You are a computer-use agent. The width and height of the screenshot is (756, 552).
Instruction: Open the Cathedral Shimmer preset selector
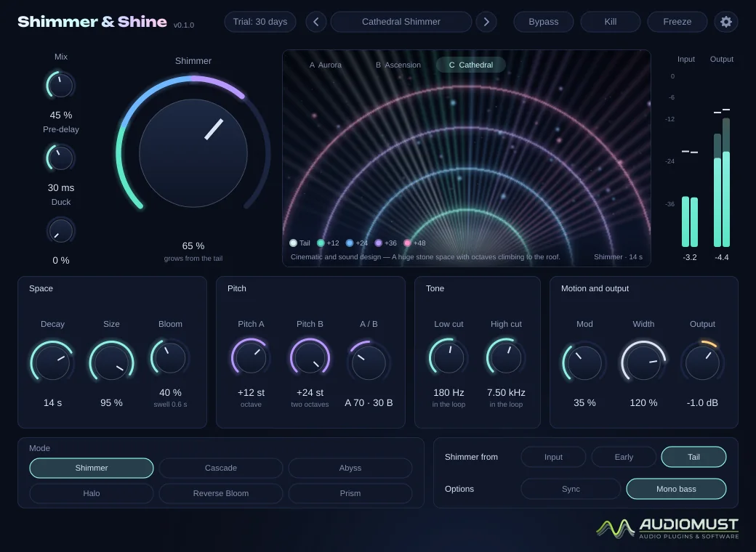(x=401, y=22)
